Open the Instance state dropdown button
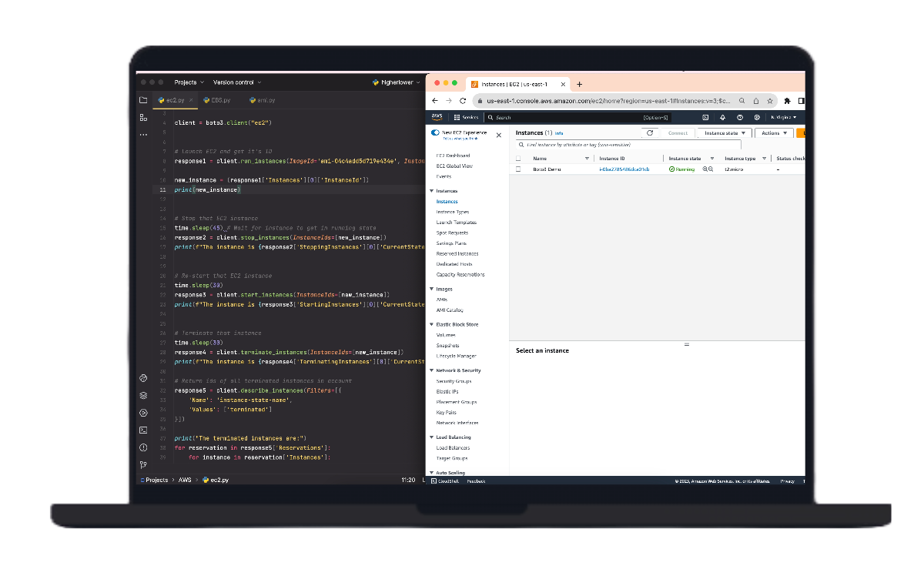924x576 pixels. point(724,133)
